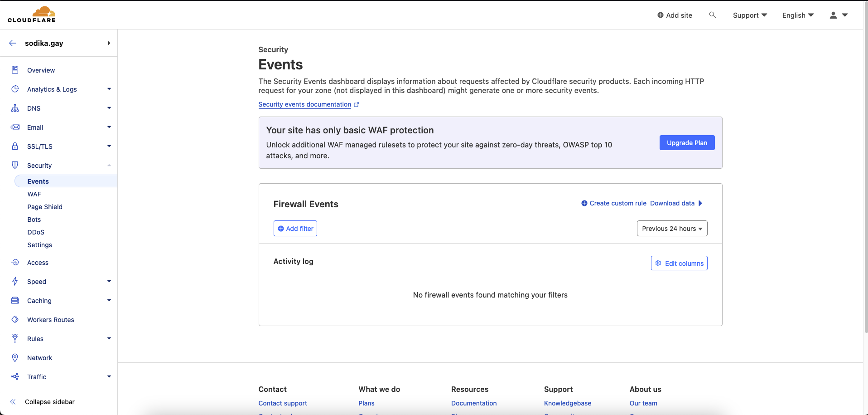Click the Speed lightning bolt icon

(x=15, y=281)
